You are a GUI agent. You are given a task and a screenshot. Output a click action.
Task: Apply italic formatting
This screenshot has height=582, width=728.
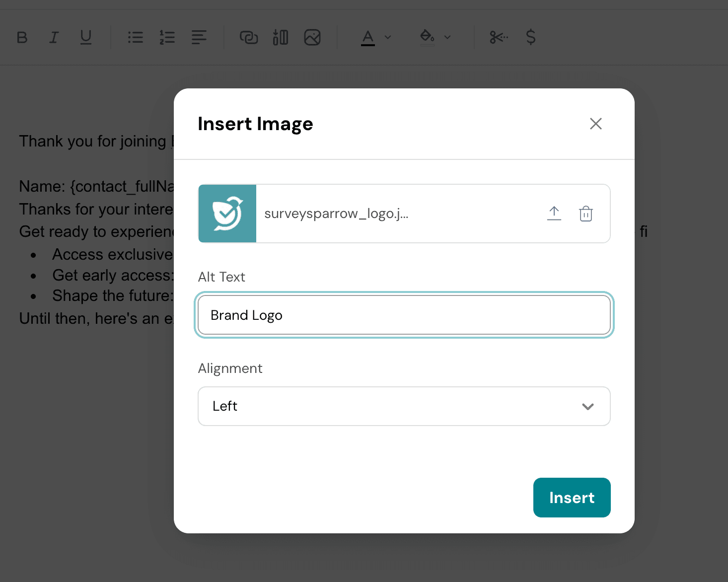54,37
